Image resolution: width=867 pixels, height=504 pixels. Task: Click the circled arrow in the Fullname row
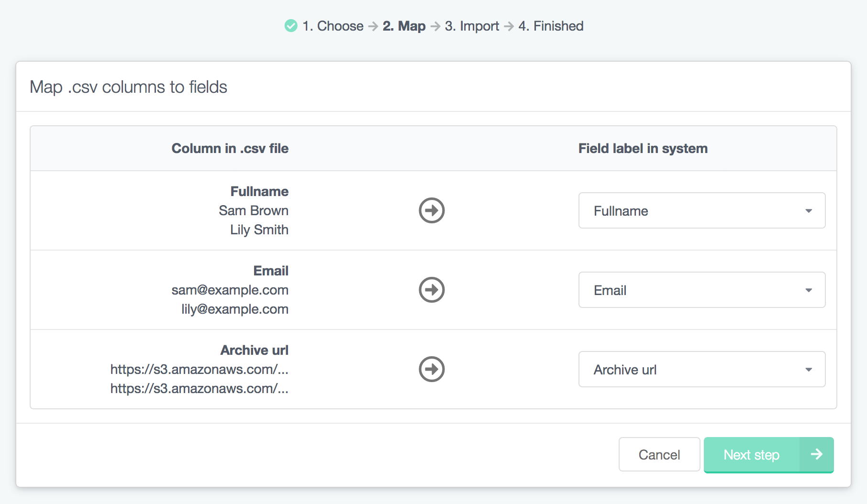point(432,210)
